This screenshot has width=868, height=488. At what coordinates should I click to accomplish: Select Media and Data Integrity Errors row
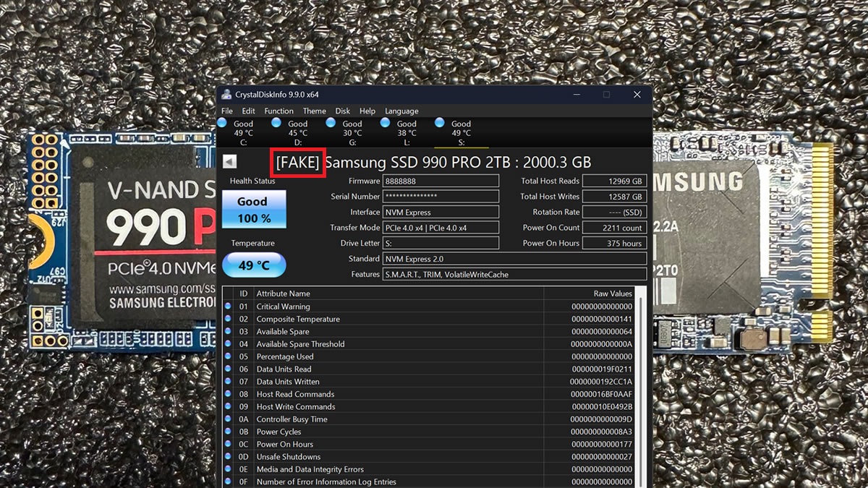429,469
